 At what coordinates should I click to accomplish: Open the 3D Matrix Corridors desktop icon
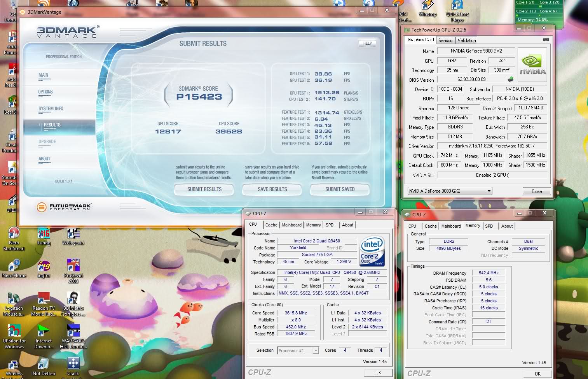[73, 304]
